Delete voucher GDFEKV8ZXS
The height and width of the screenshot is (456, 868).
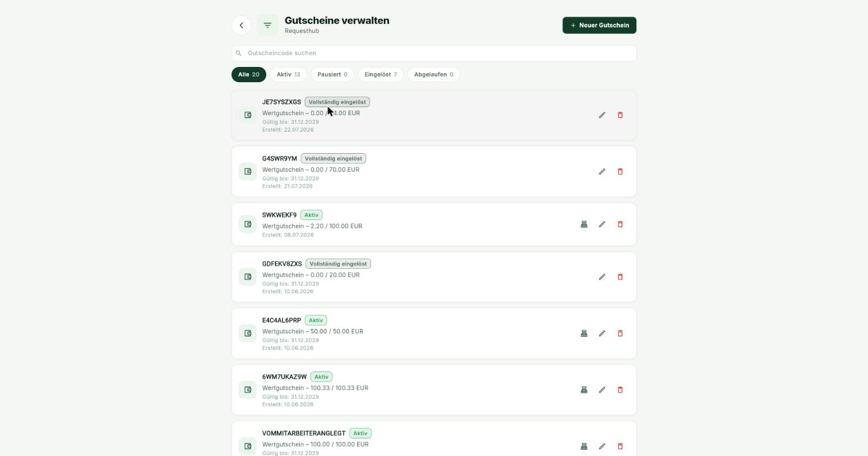coord(620,277)
